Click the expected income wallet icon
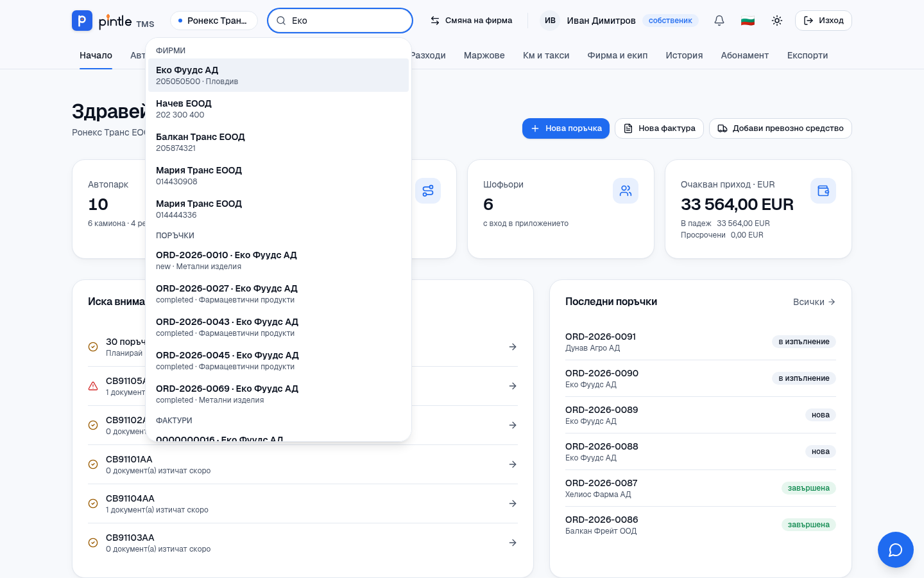Viewport: 924px width, 578px height. [x=823, y=191]
